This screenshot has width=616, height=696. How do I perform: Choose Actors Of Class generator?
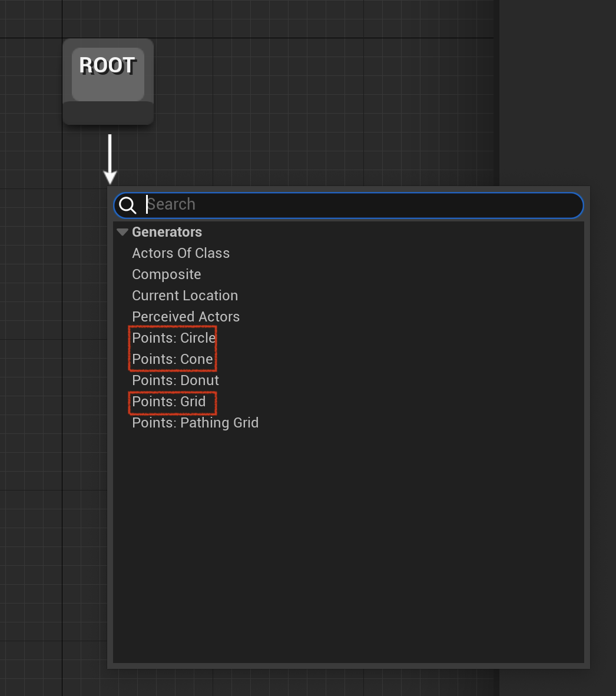click(x=181, y=253)
